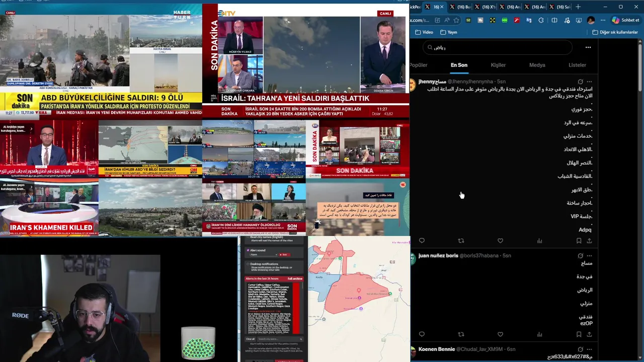
Task: Switch to the '(16) Sa' browser tab
Action: (x=558, y=7)
